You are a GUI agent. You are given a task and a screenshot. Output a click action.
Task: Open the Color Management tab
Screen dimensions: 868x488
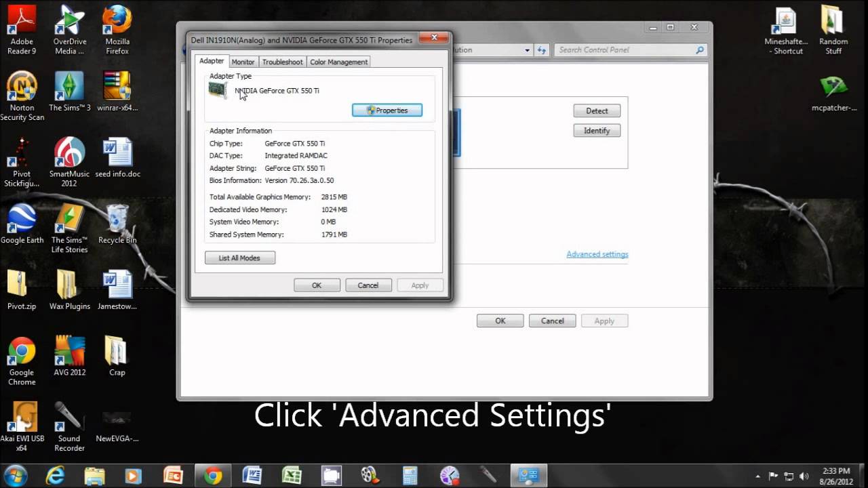(x=338, y=62)
